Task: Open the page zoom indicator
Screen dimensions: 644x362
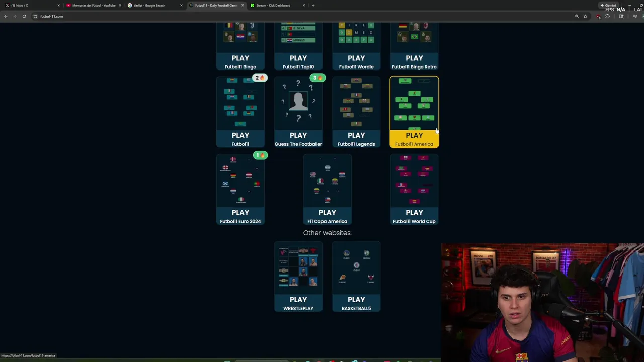Action: tap(577, 16)
